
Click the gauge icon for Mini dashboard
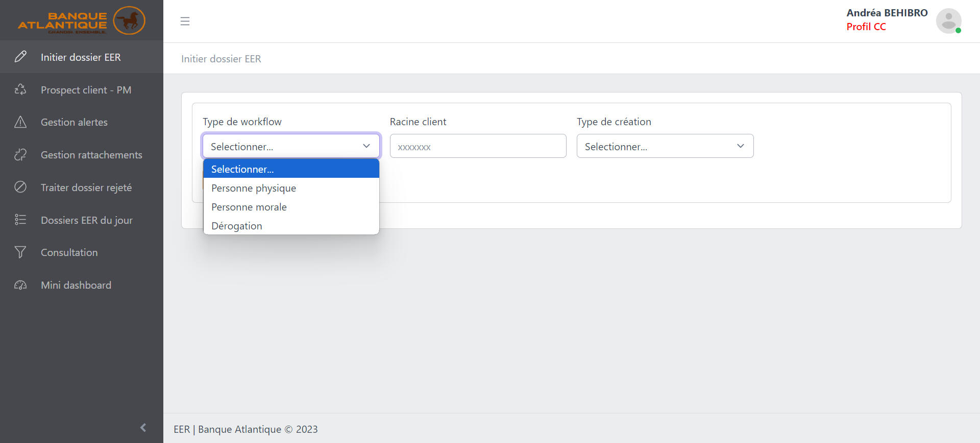tap(20, 285)
